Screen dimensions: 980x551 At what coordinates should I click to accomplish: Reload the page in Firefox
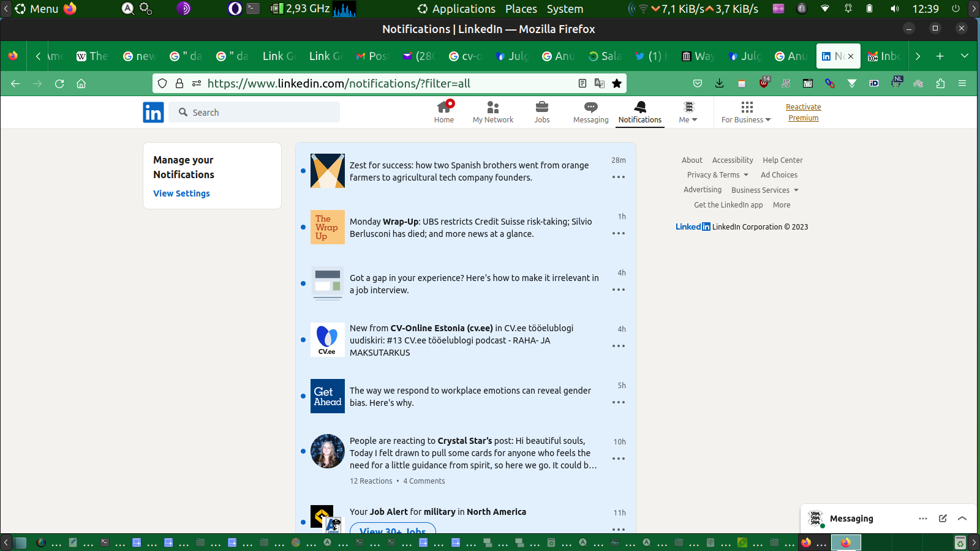tap(59, 84)
